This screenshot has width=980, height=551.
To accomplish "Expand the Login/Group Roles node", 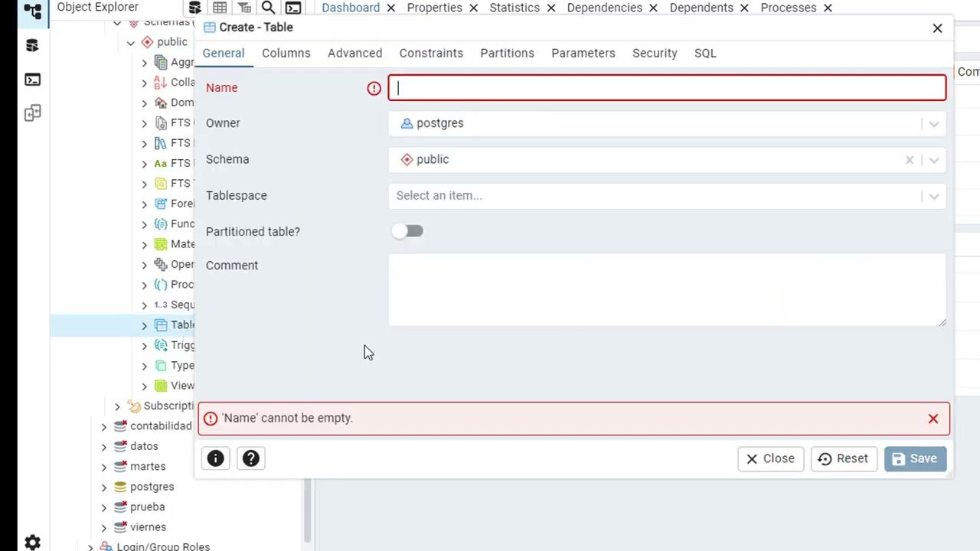I will 90,546.
